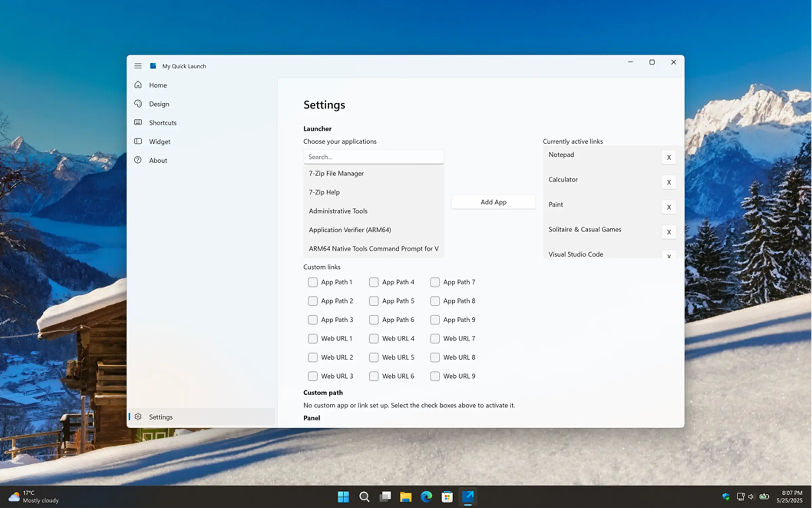Select Settings in the sidebar

pyautogui.click(x=202, y=417)
